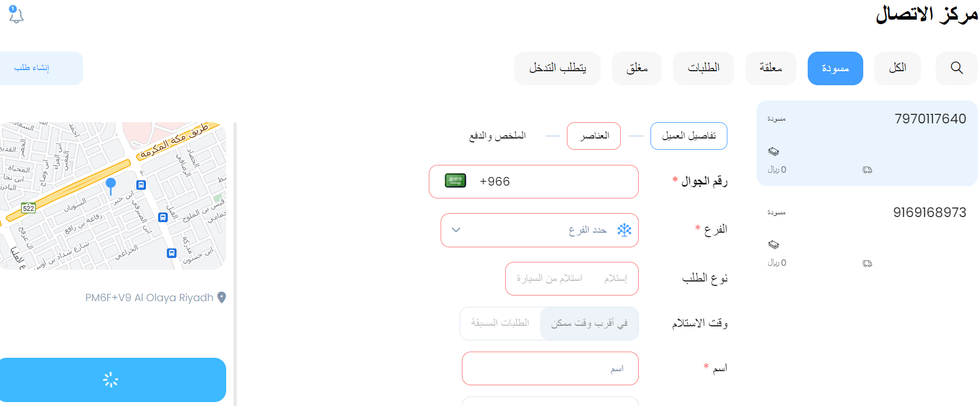Click the search magnifier icon
The width and height of the screenshot is (980, 406).
[956, 68]
